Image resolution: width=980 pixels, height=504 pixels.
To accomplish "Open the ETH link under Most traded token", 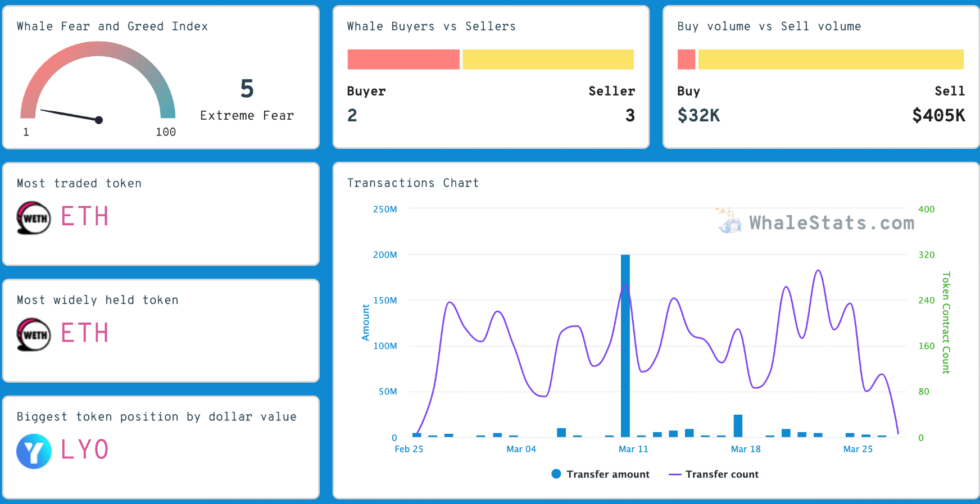I will point(85,216).
